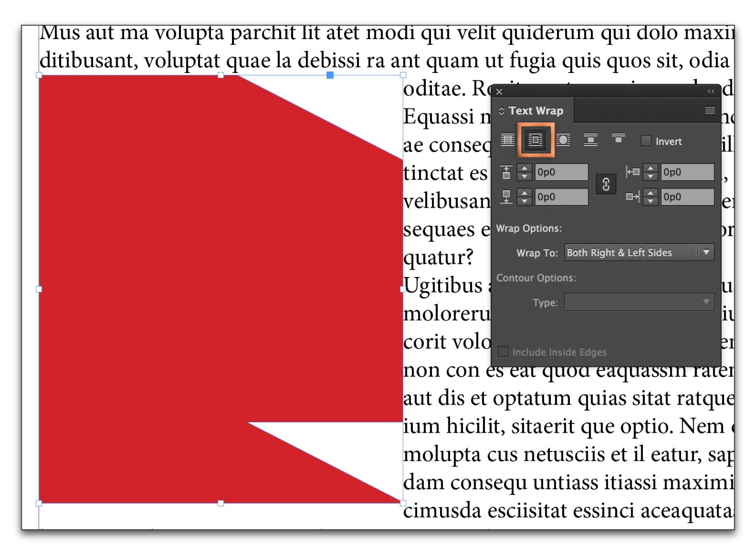Select Wrap around object shape icon
Viewport: 756px width, 555px height.
click(563, 140)
